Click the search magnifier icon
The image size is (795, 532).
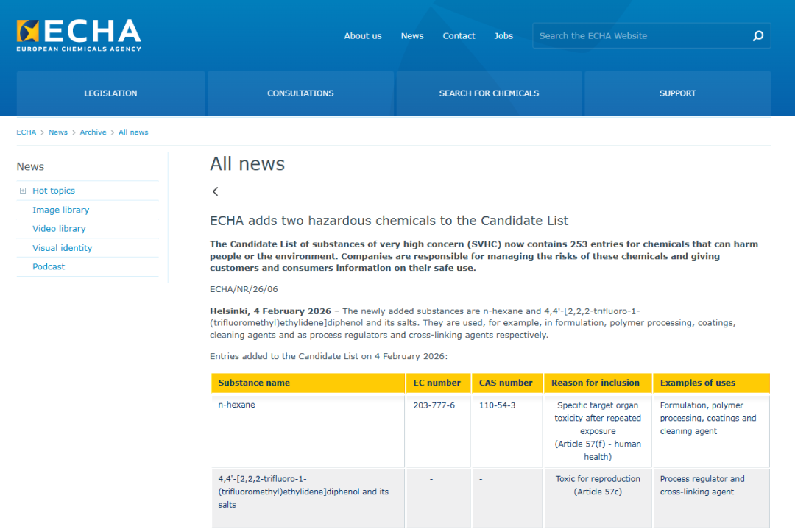[x=758, y=35]
